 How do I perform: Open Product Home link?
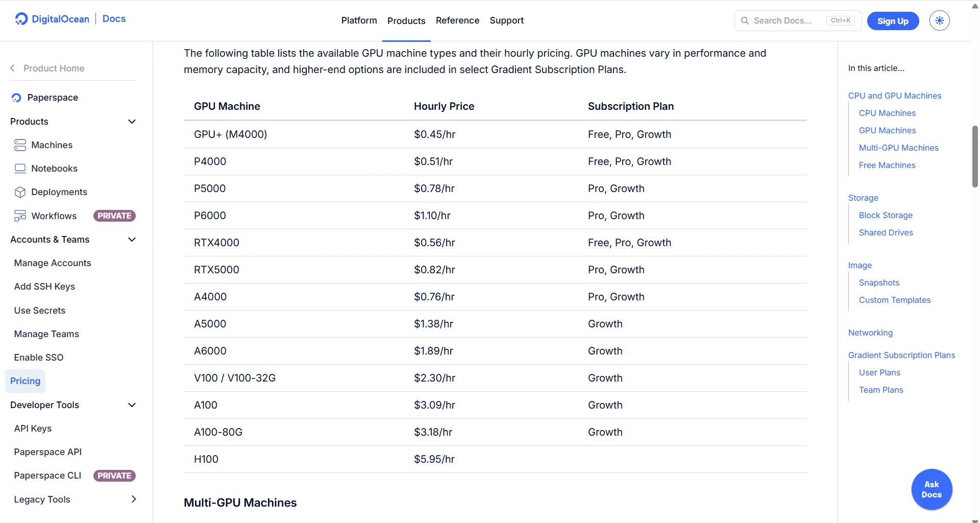(54, 68)
